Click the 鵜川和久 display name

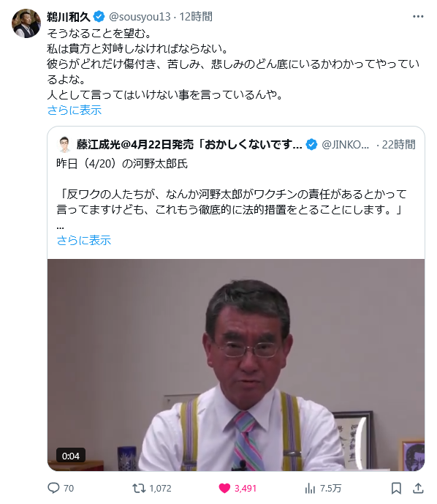point(69,17)
